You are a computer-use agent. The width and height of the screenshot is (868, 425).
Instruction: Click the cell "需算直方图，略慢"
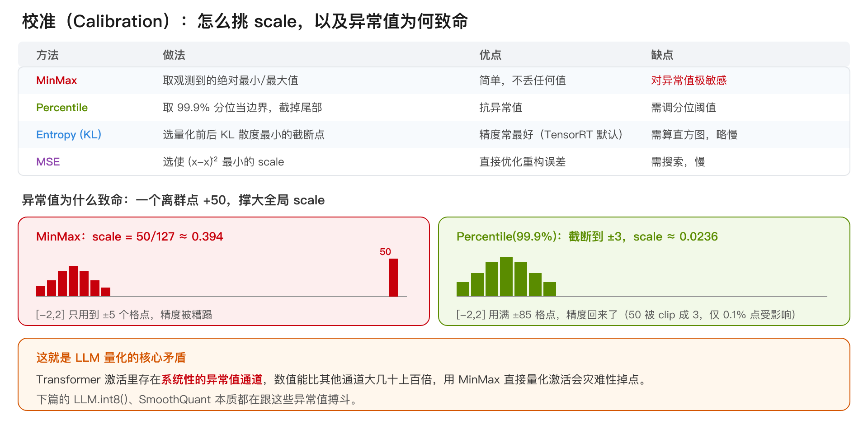point(694,135)
